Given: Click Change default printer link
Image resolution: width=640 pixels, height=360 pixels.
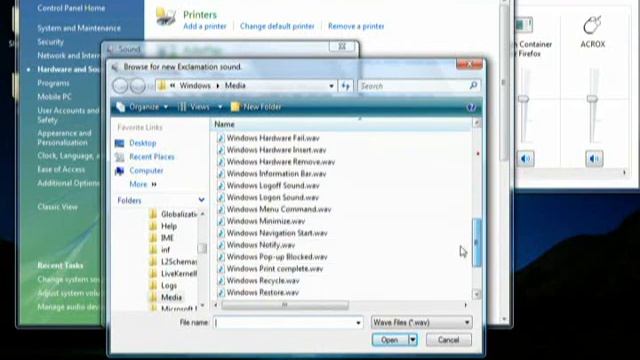Looking at the screenshot, I should (x=277, y=26).
